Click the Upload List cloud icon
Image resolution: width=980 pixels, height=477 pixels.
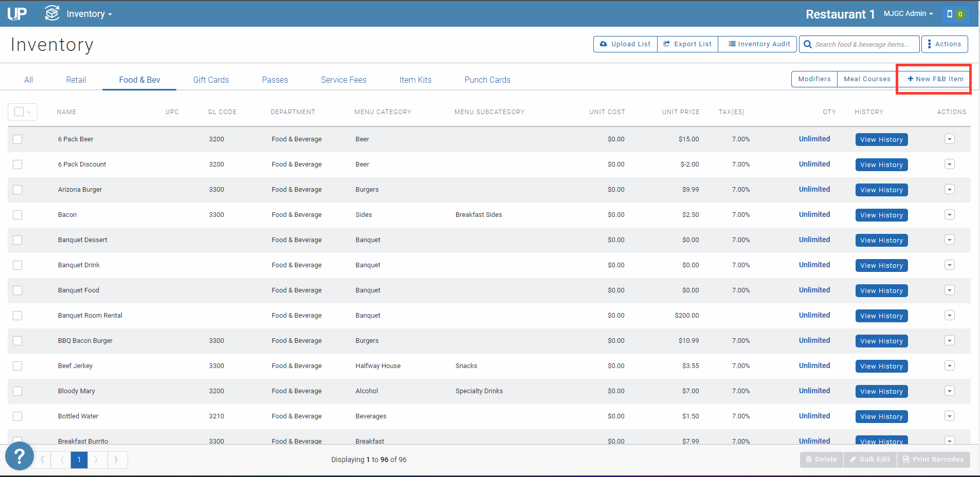pyautogui.click(x=604, y=44)
